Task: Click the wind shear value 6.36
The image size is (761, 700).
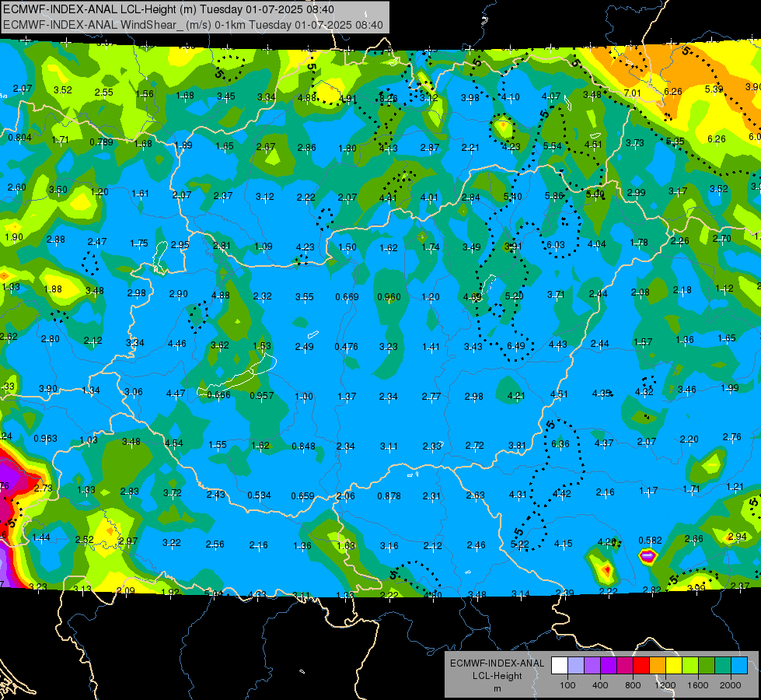Action: pyautogui.click(x=560, y=443)
